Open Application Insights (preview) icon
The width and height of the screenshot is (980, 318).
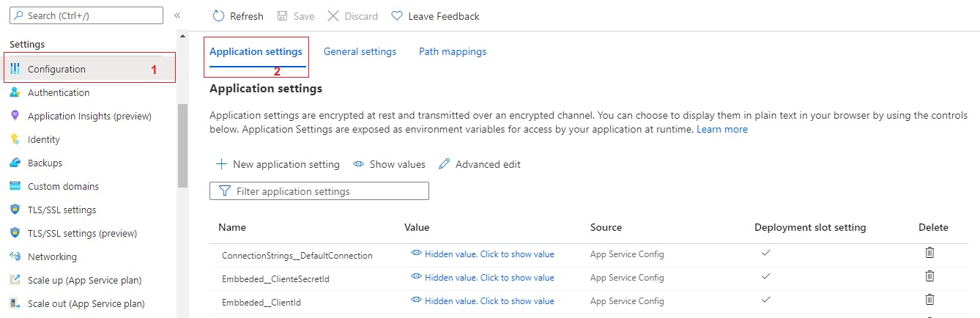click(15, 117)
